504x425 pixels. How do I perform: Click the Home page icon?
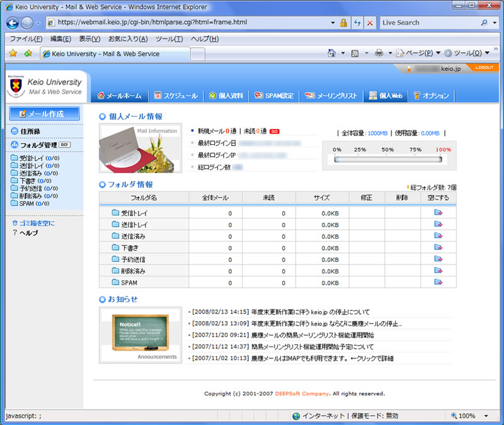coord(332,54)
